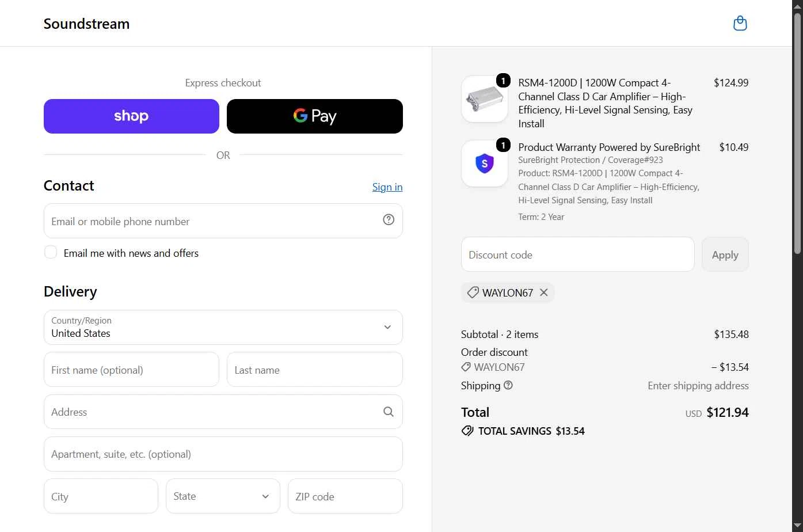
Task: Click the Term: 2 Year text
Action: pos(541,217)
